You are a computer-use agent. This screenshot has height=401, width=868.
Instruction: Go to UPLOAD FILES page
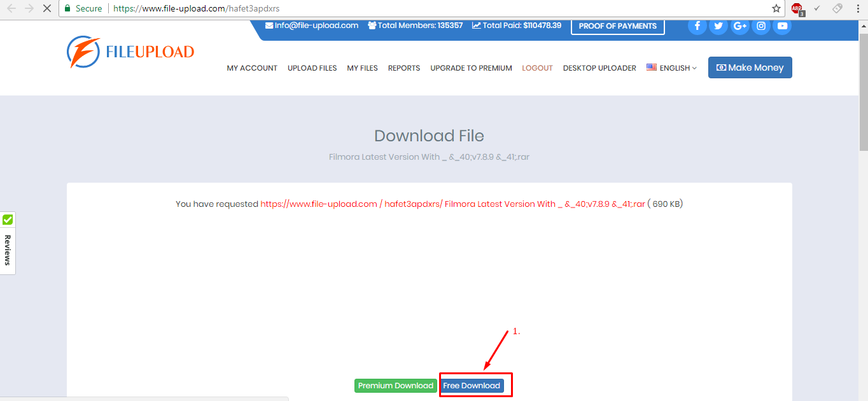pos(312,68)
